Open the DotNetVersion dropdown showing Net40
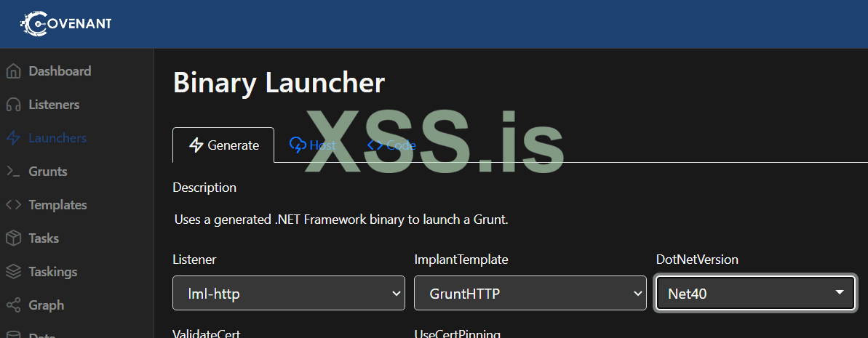Screen dimensions: 868x338 (755, 293)
